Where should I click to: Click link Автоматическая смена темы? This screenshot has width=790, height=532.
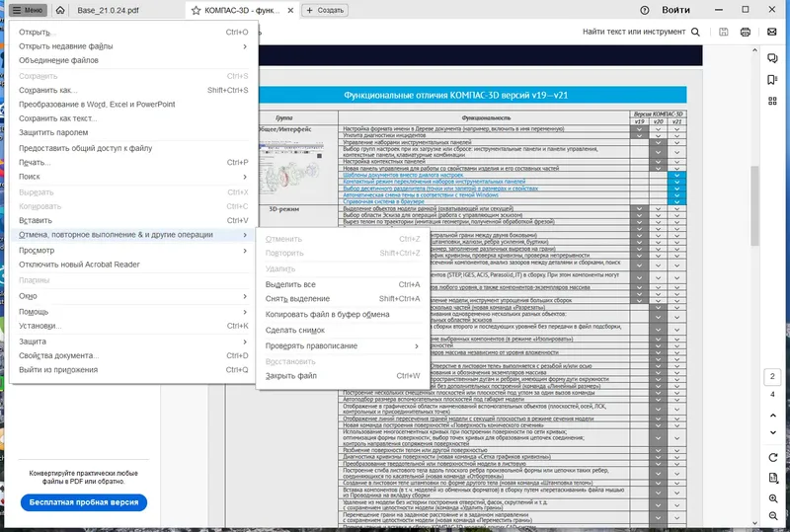(421, 195)
